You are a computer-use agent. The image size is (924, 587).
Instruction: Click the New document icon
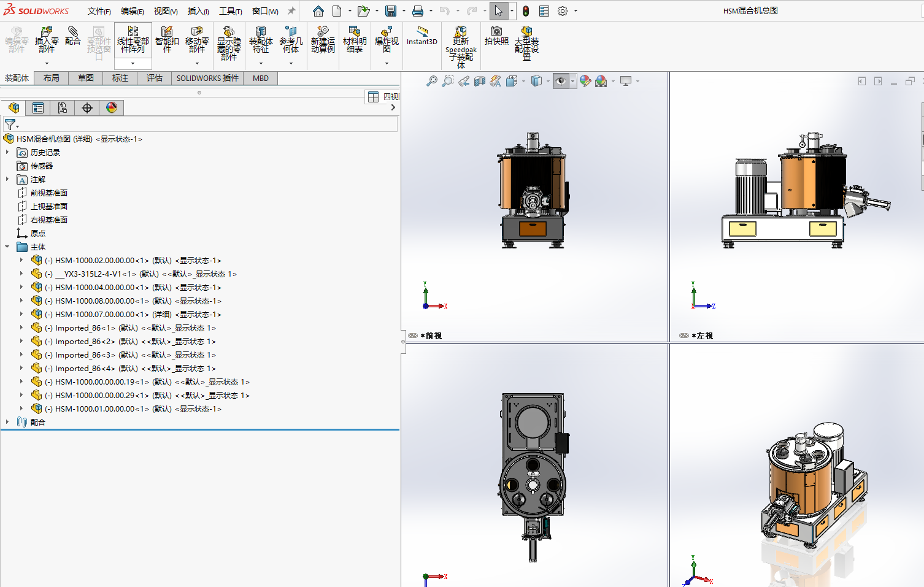[x=337, y=11]
